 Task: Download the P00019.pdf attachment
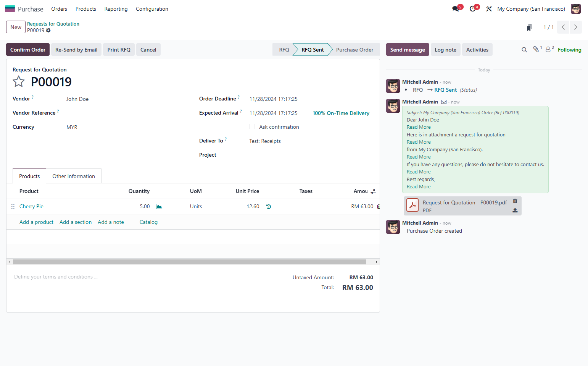point(515,210)
